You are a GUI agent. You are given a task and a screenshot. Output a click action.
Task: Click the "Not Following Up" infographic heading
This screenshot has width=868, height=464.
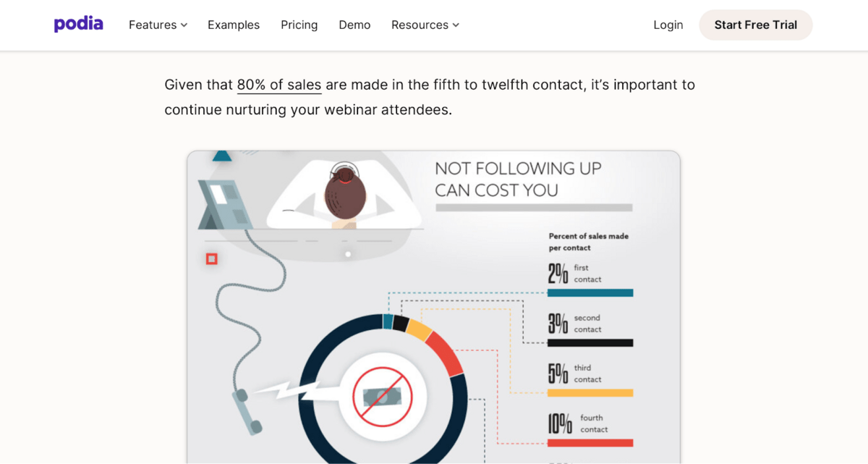coord(518,180)
